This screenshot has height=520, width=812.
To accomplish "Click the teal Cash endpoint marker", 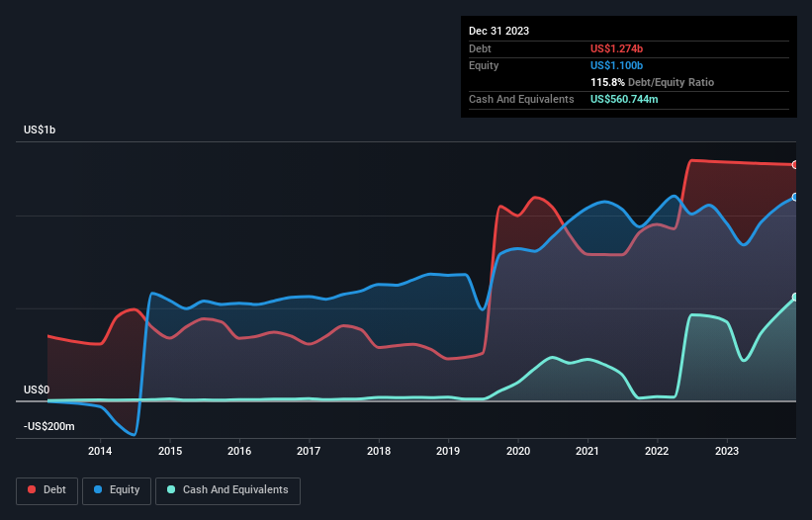I will tap(795, 297).
